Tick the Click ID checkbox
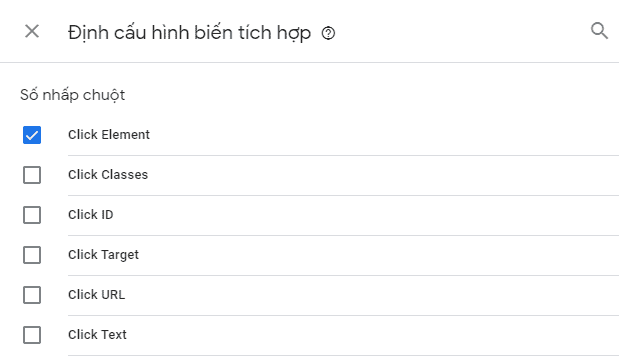This screenshot has width=619, height=361. click(x=32, y=215)
